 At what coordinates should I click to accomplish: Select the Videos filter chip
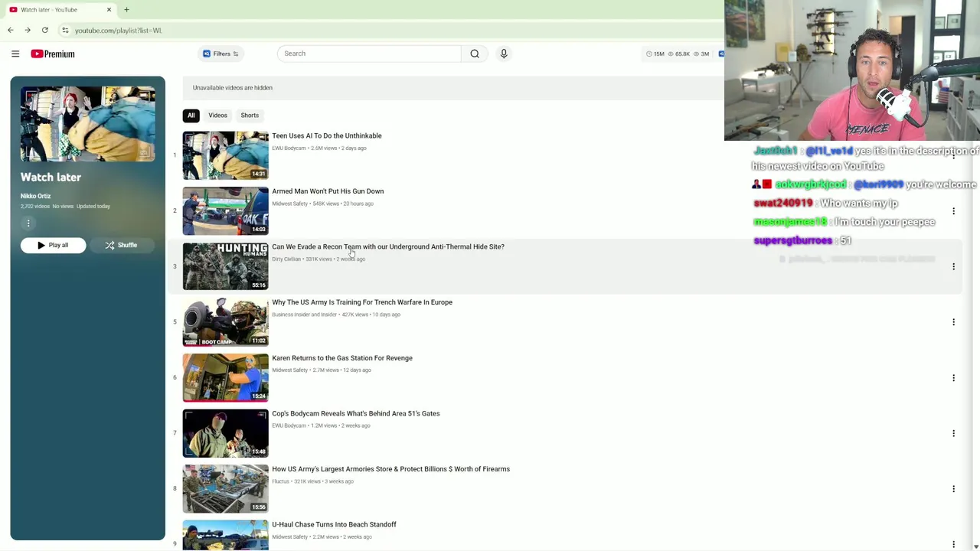(218, 116)
